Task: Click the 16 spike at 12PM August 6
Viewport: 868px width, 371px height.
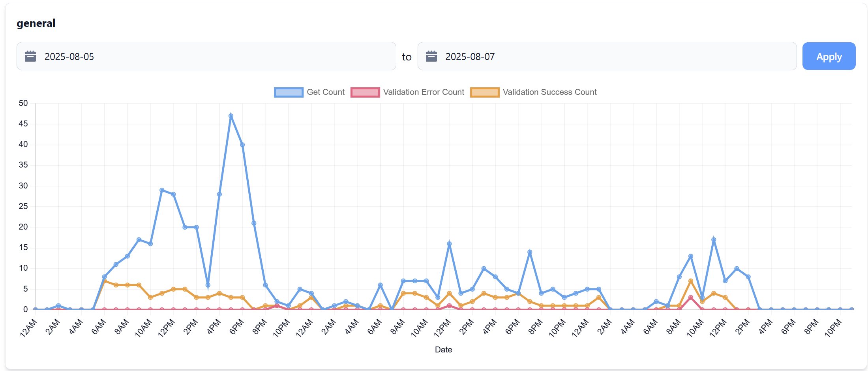Action: (449, 243)
